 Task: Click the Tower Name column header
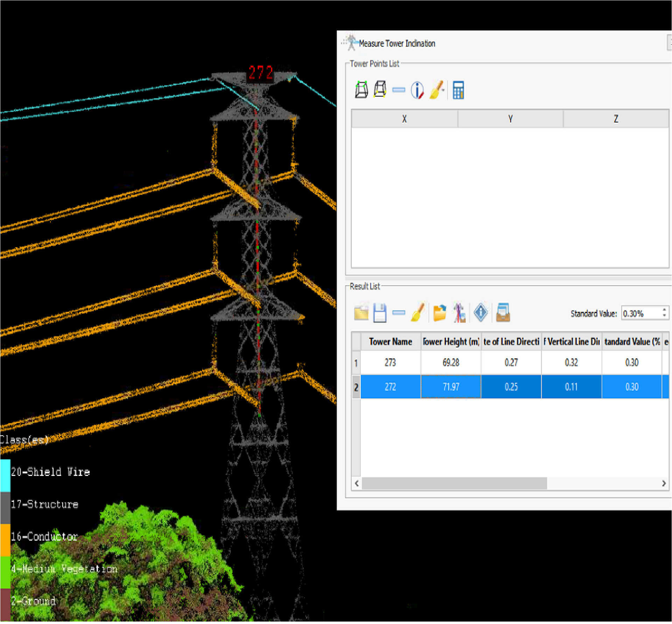[x=391, y=342]
